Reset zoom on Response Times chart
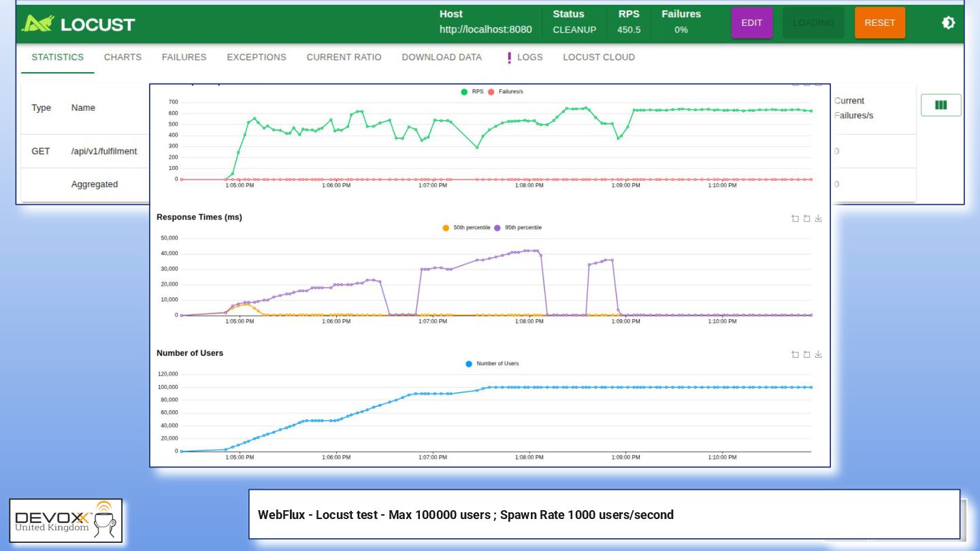980x551 pixels. pyautogui.click(x=806, y=218)
